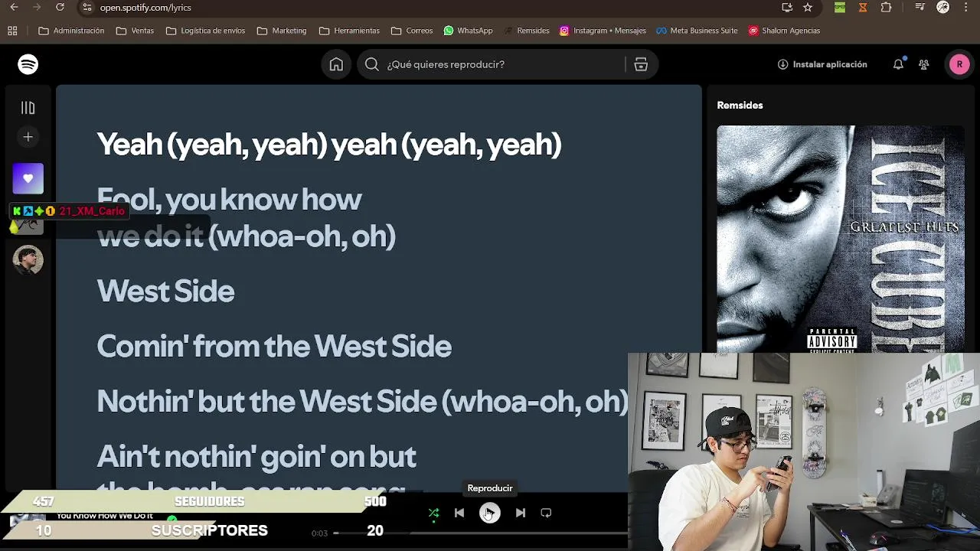Skip to previous track

point(459,513)
